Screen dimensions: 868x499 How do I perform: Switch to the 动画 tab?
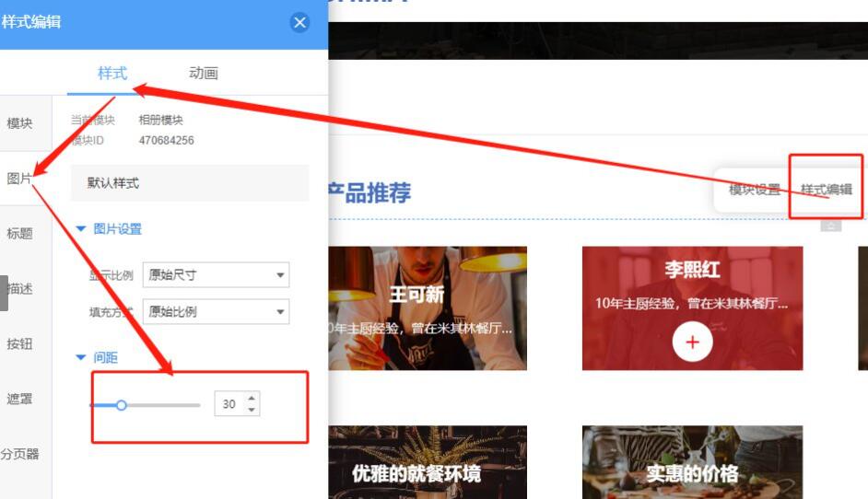pyautogui.click(x=204, y=74)
